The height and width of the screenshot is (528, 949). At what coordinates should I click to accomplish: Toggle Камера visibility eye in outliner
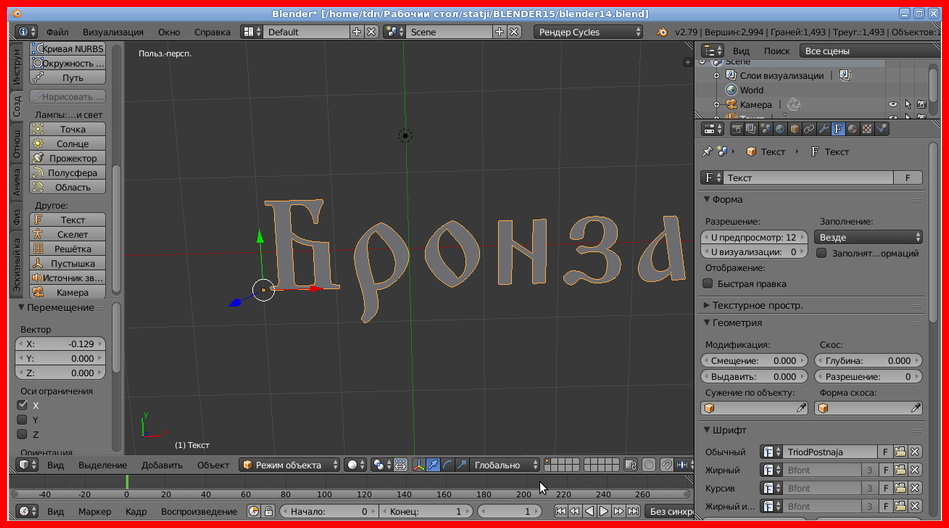coord(893,104)
